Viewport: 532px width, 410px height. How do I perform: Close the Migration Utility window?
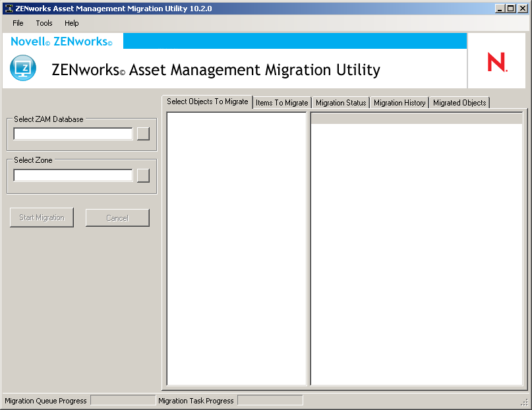(x=523, y=9)
